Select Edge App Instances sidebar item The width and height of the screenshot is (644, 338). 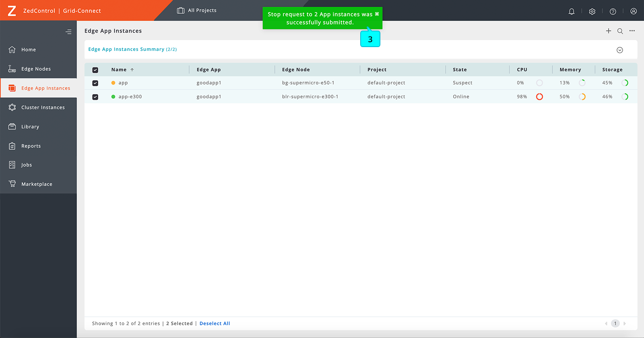(38, 88)
